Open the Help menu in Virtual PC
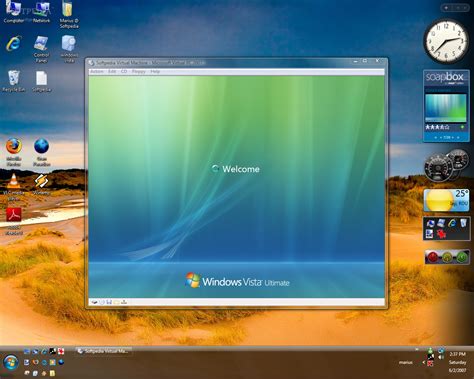This screenshot has width=474, height=379. (155, 72)
